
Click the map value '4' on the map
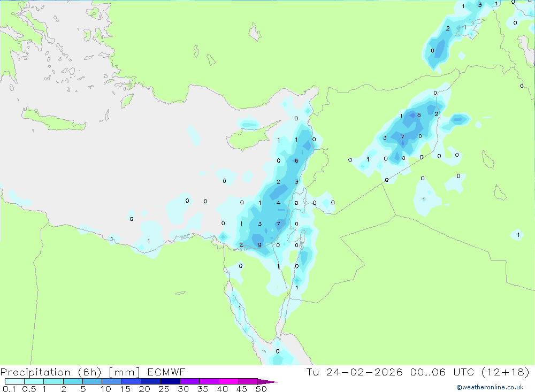tap(278, 203)
